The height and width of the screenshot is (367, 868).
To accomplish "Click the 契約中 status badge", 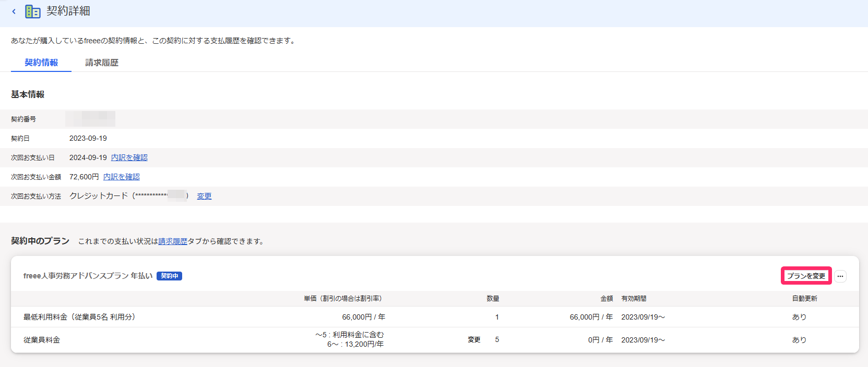I will (169, 276).
